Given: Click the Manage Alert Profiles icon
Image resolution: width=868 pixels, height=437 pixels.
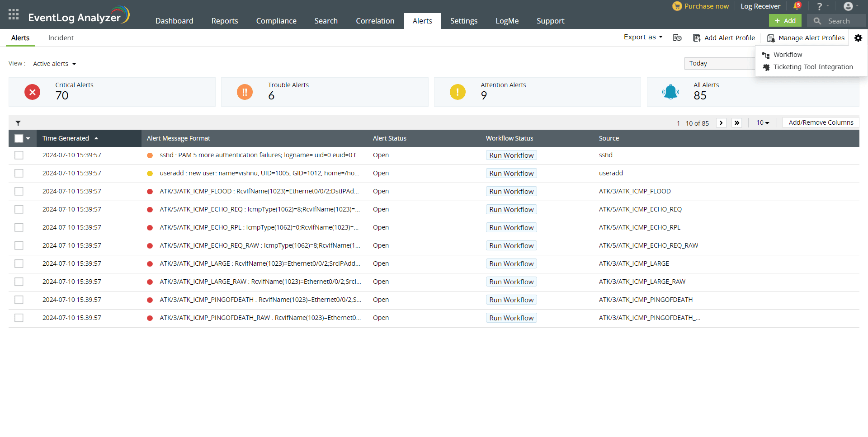Looking at the screenshot, I should pos(772,38).
